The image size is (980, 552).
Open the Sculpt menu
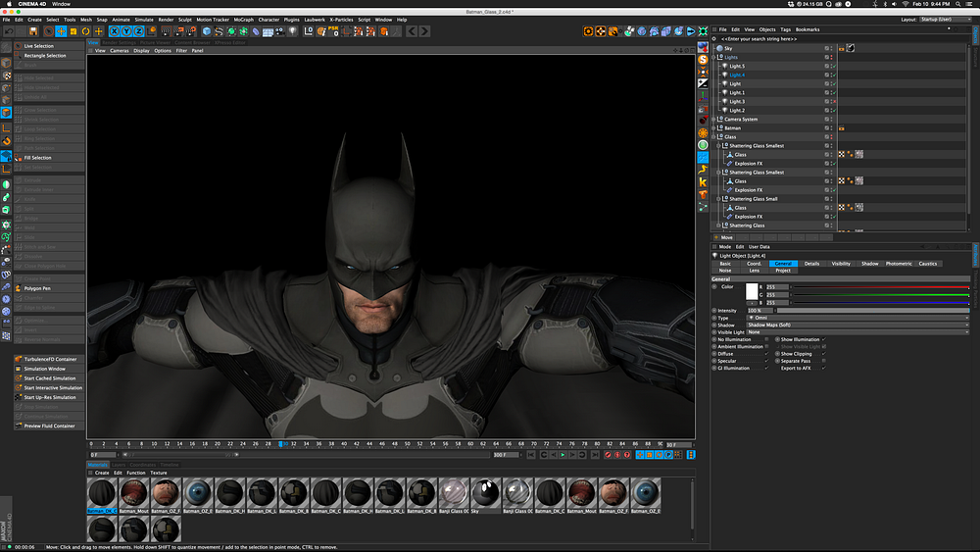coord(185,20)
